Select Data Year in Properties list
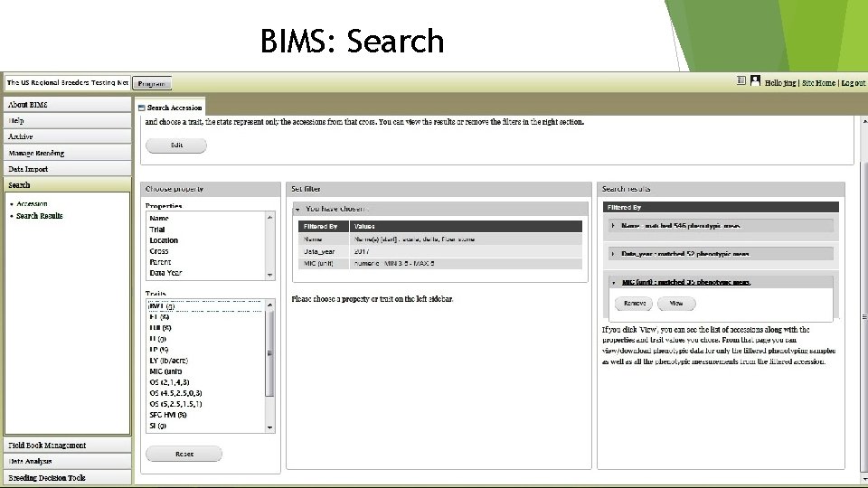Image resolution: width=868 pixels, height=488 pixels. [x=165, y=273]
